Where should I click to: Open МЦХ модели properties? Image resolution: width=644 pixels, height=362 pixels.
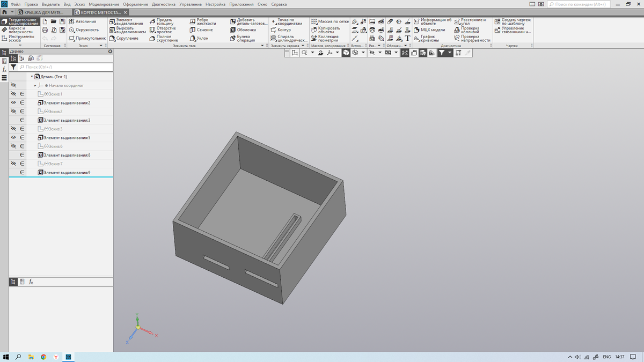(x=429, y=30)
